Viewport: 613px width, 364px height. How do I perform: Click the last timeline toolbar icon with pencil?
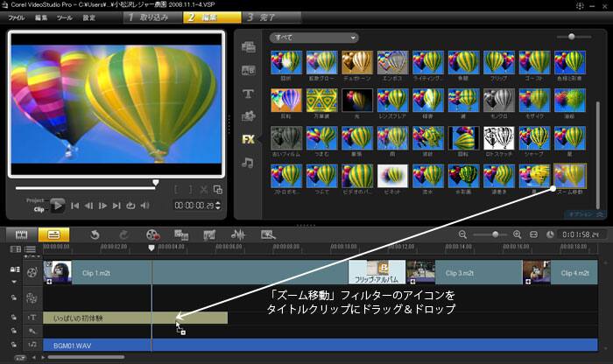point(268,234)
